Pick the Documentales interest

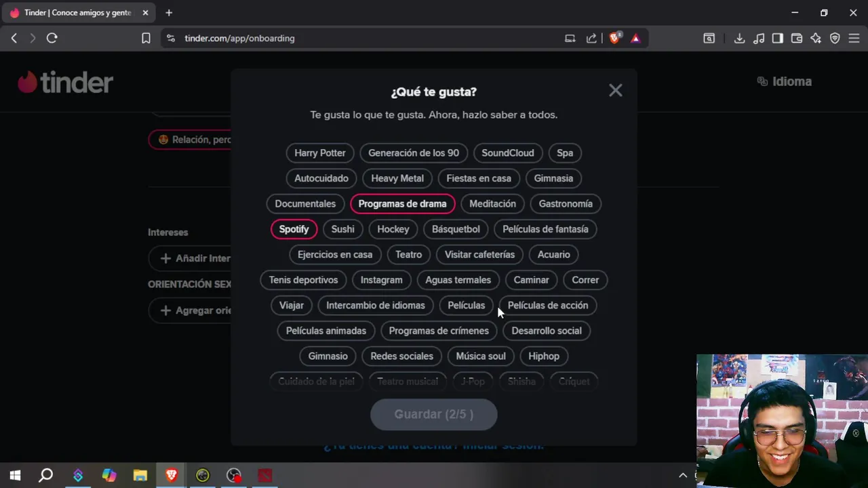(x=305, y=204)
